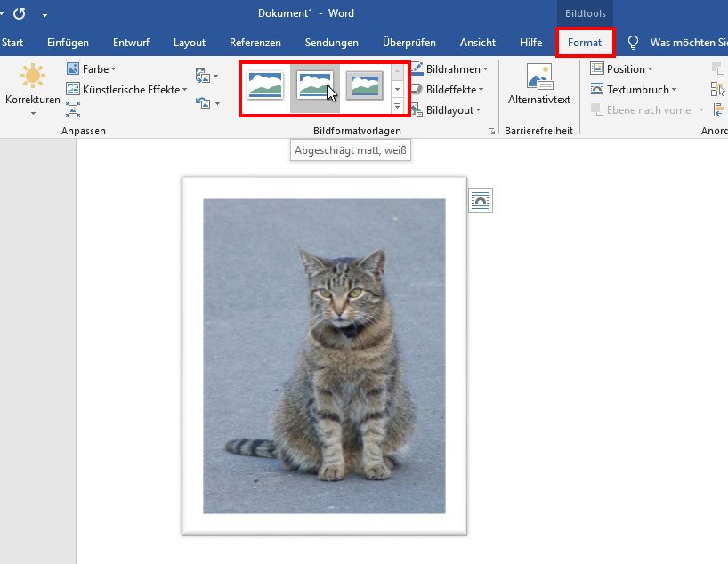Click the Bild ändern icon
The height and width of the screenshot is (564, 728).
point(203,77)
